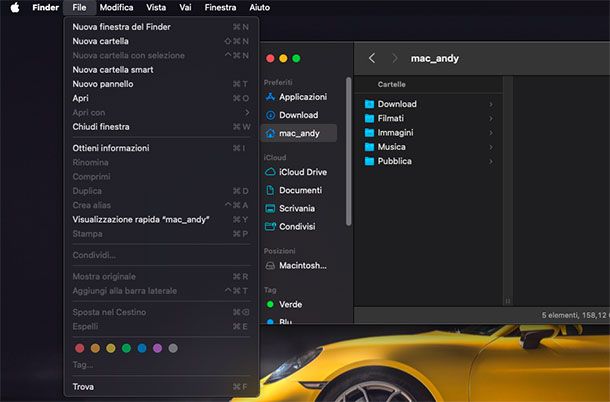Pick the green tag color dot
610x402 pixels.
click(x=126, y=348)
